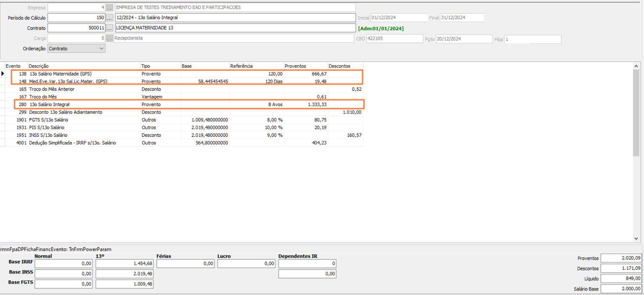Click the Pgto date field
644x295 pixels.
pyautogui.click(x=464, y=39)
